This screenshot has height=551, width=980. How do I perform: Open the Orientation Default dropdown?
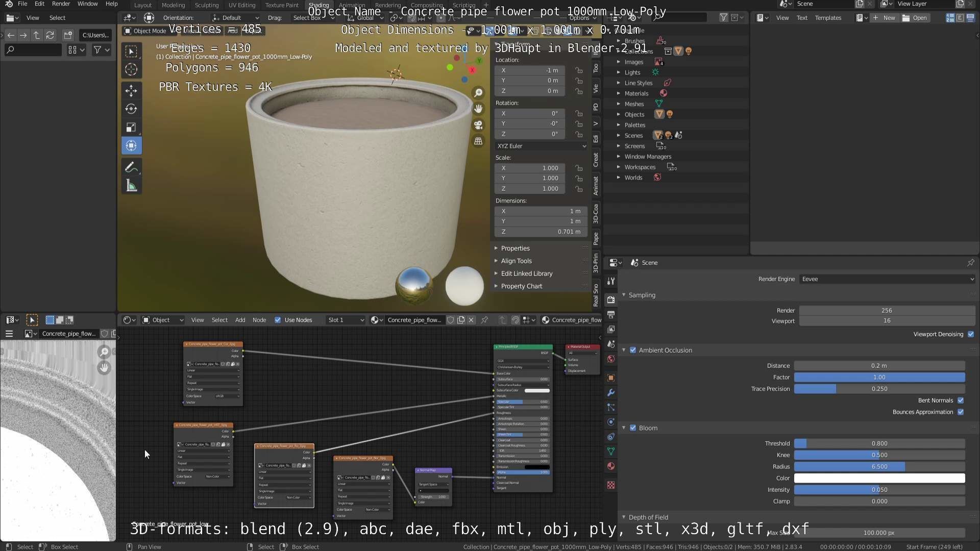coord(235,18)
